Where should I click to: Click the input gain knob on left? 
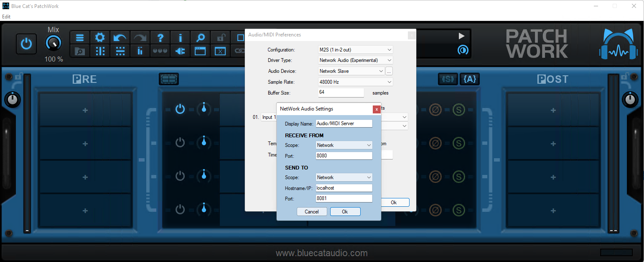click(13, 100)
